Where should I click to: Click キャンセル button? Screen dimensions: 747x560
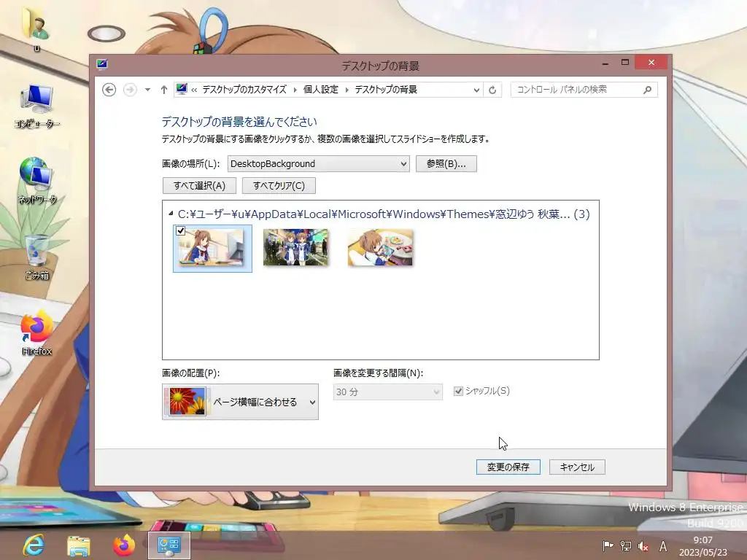pos(577,467)
